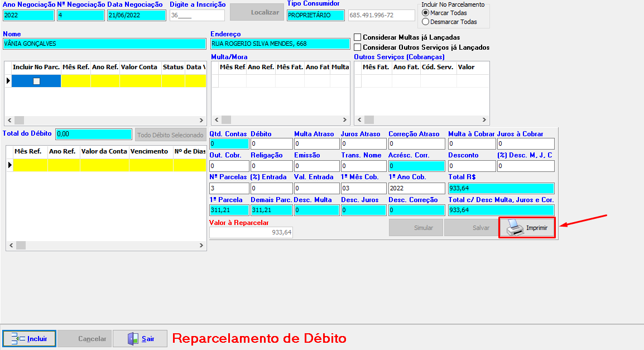Click the Digite a Inscrição field
The height and width of the screenshot is (350, 644).
197,16
